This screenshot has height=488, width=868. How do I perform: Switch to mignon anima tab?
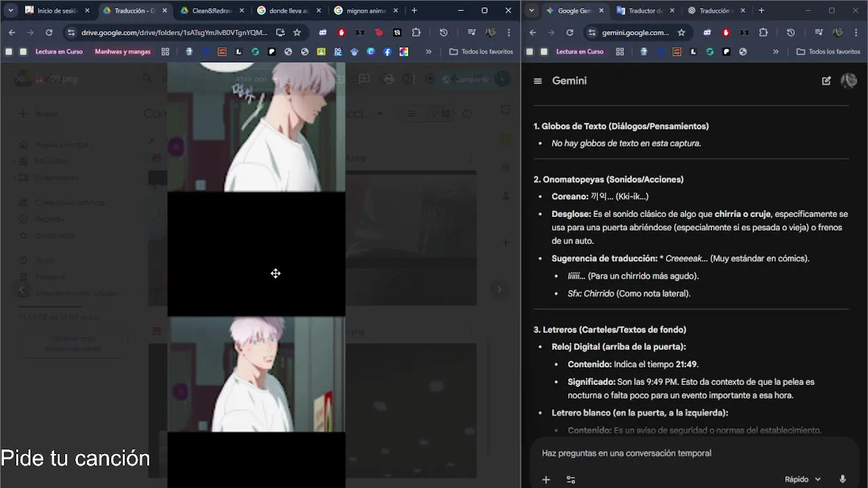366,11
